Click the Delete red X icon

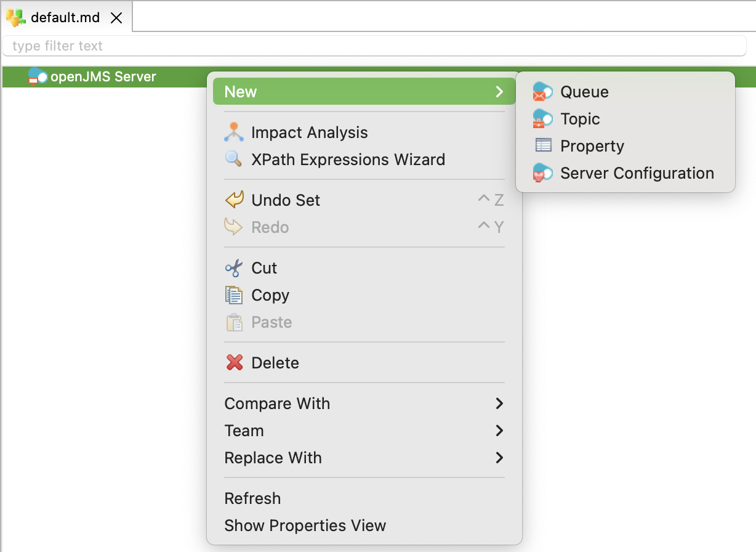tap(235, 362)
